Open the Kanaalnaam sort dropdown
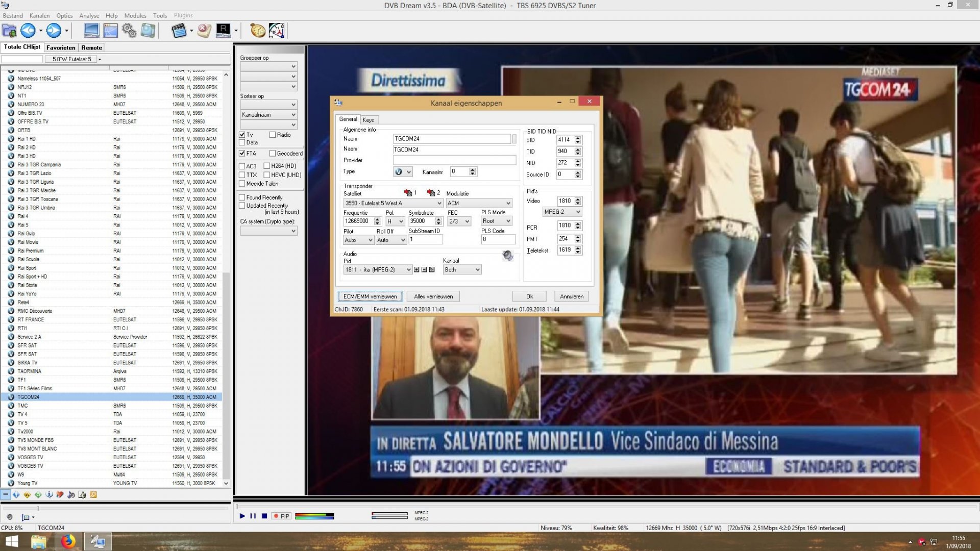Image resolution: width=980 pixels, height=551 pixels. pyautogui.click(x=268, y=114)
